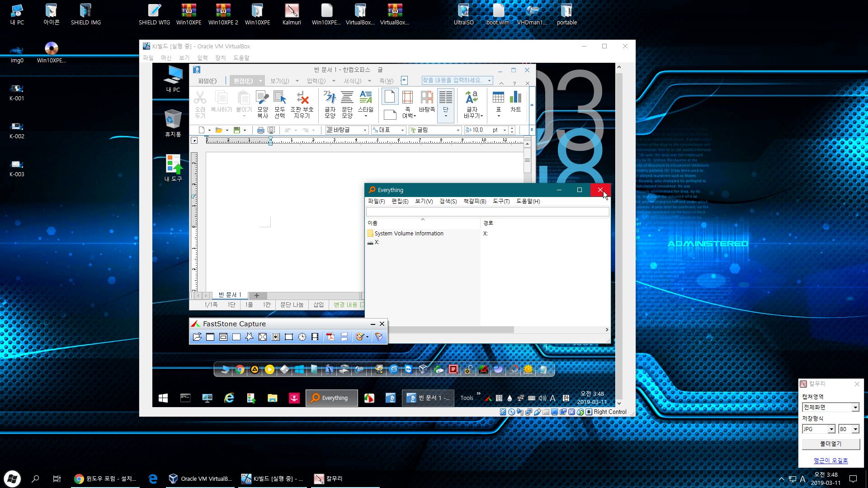Capture full screen with FastStone

pyautogui.click(x=263, y=337)
